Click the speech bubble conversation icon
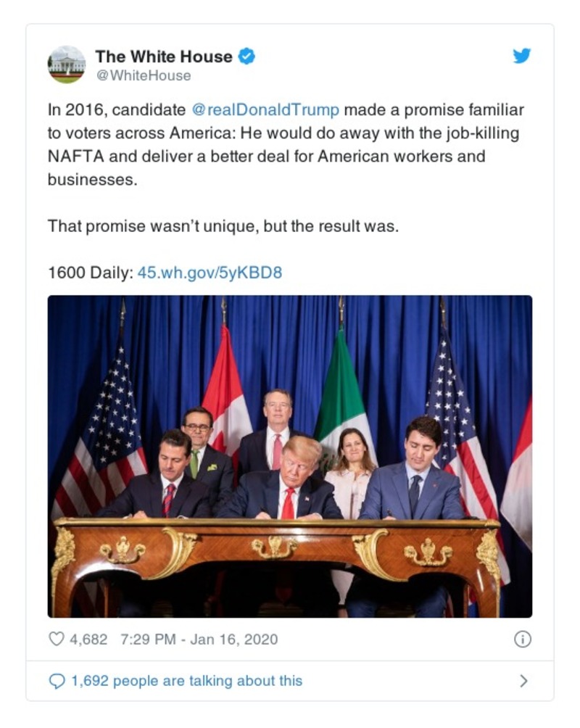 click(58, 680)
